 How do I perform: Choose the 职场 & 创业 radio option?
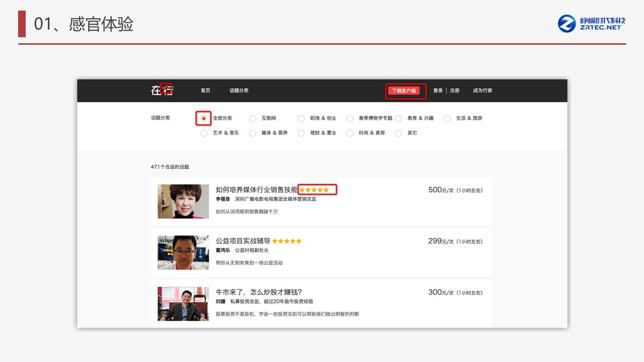pos(301,119)
